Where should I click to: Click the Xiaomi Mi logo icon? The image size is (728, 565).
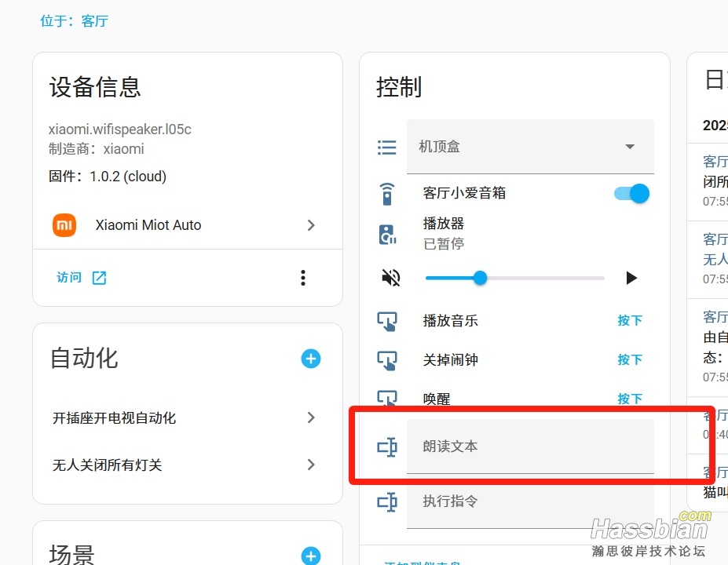[x=64, y=225]
